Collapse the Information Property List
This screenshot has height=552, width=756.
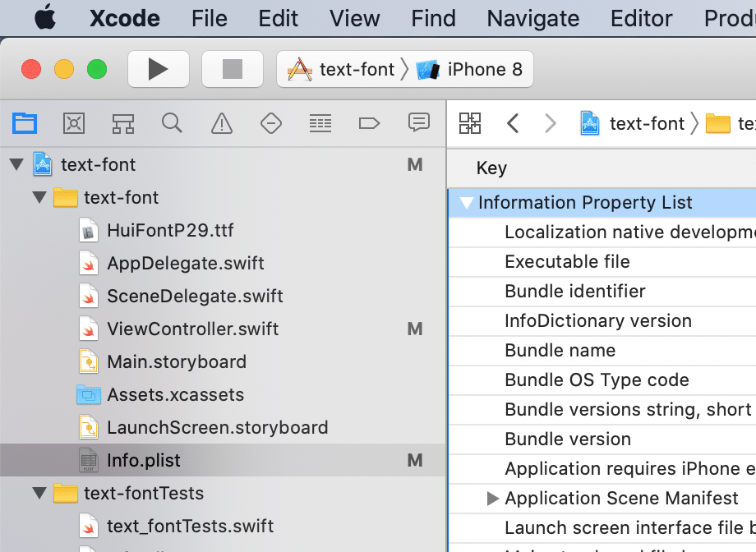pyautogui.click(x=467, y=203)
